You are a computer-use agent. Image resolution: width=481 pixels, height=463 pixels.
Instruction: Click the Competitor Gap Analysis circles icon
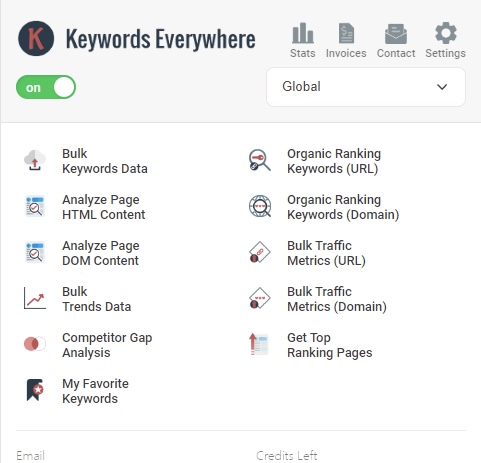(35, 344)
